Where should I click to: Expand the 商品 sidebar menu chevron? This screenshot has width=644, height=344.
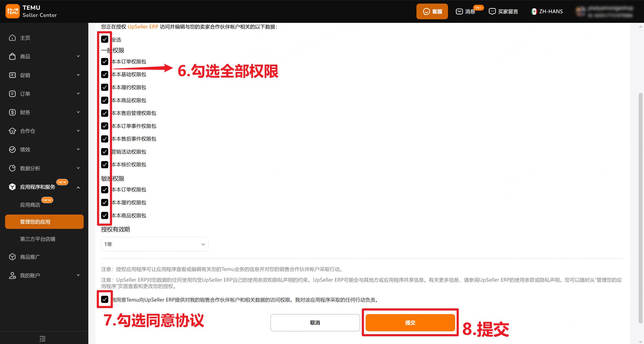tap(78, 56)
